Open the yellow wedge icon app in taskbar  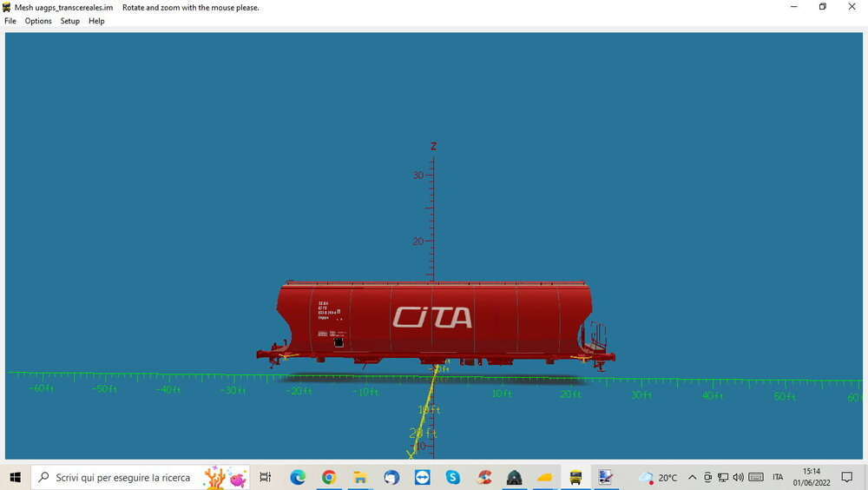tap(545, 477)
